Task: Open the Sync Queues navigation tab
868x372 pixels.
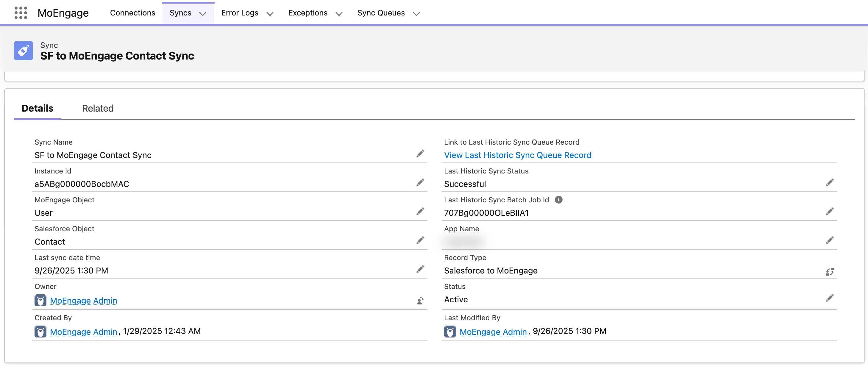Action: pos(381,13)
